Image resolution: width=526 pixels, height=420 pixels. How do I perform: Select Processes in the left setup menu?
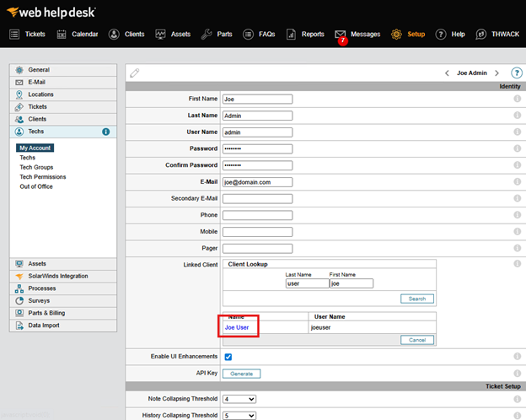(x=42, y=288)
